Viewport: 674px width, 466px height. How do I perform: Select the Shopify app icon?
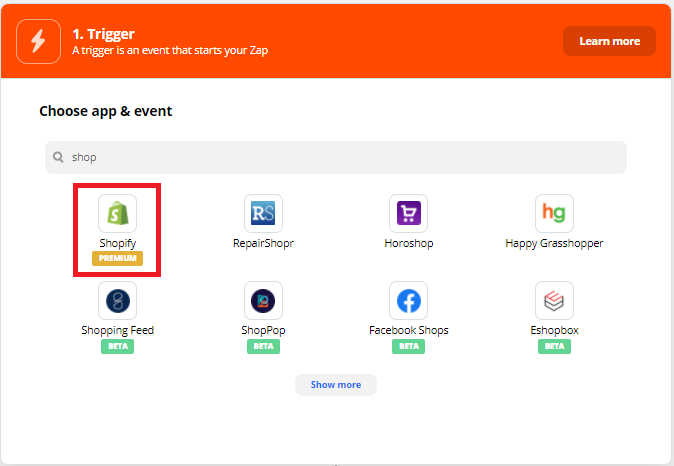pyautogui.click(x=117, y=213)
